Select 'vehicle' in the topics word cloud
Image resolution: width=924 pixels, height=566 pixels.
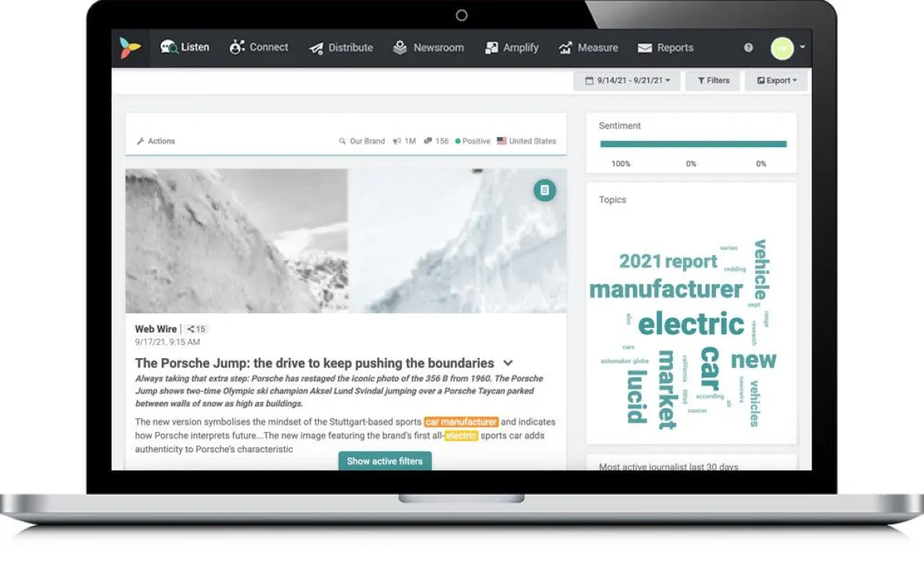click(x=760, y=269)
